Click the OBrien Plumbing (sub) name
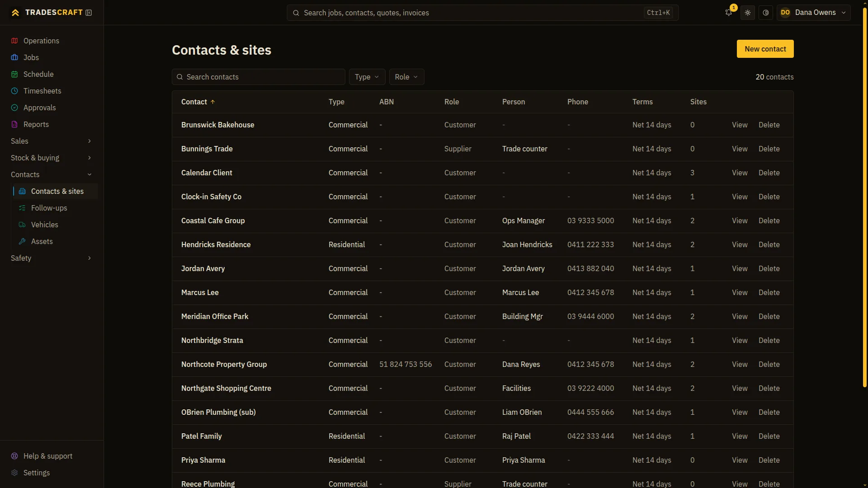 point(218,412)
